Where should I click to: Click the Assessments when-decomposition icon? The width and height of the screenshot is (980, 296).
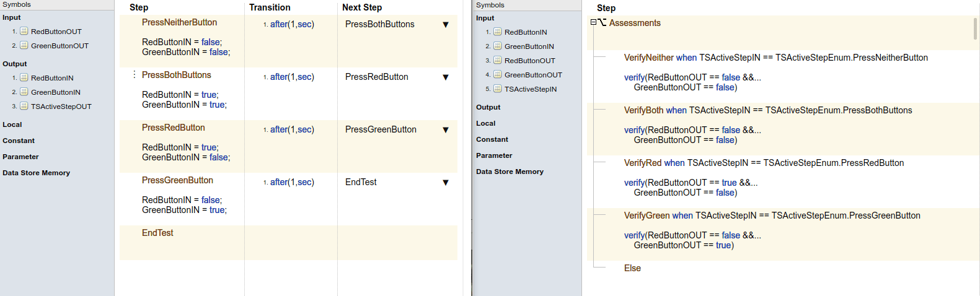[603, 22]
